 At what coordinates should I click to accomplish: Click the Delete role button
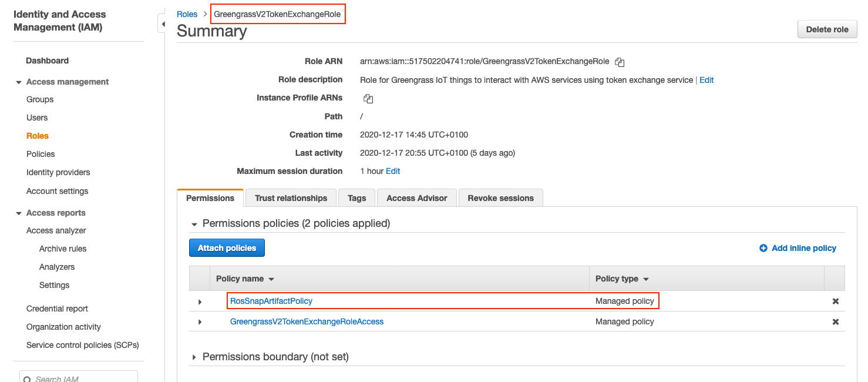coord(827,29)
